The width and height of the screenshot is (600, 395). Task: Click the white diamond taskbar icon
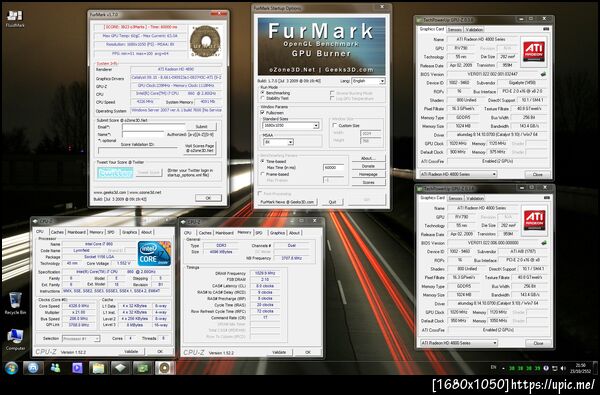click(x=121, y=368)
